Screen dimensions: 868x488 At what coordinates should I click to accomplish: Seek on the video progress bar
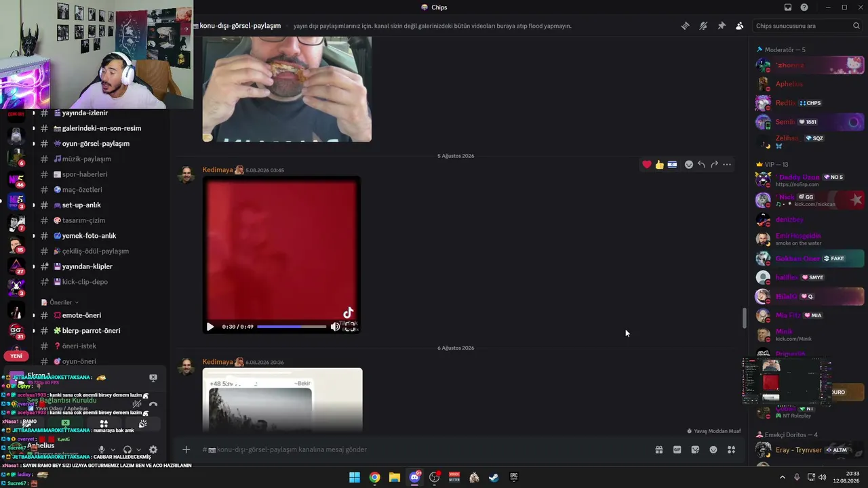[x=292, y=327]
